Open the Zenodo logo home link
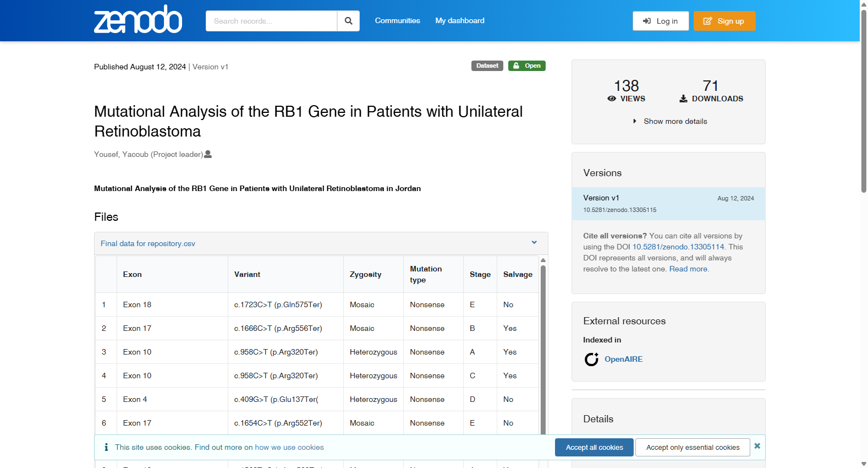The height and width of the screenshot is (468, 868). tap(138, 20)
